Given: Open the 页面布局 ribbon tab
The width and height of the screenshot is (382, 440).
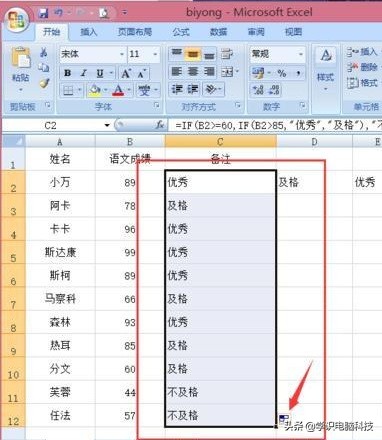Looking at the screenshot, I should 135,32.
